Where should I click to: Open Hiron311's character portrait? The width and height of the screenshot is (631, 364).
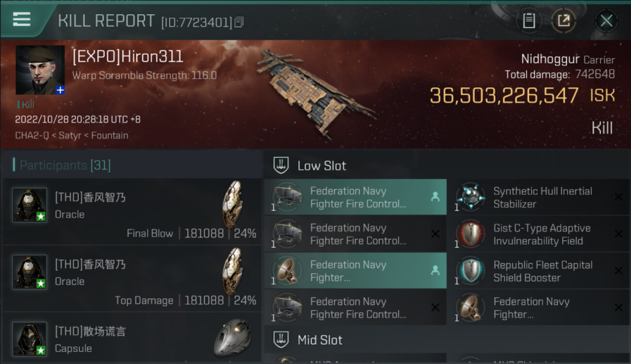(40, 70)
